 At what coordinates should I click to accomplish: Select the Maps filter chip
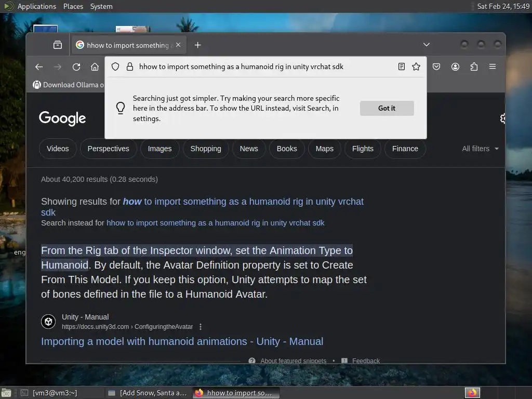(324, 149)
